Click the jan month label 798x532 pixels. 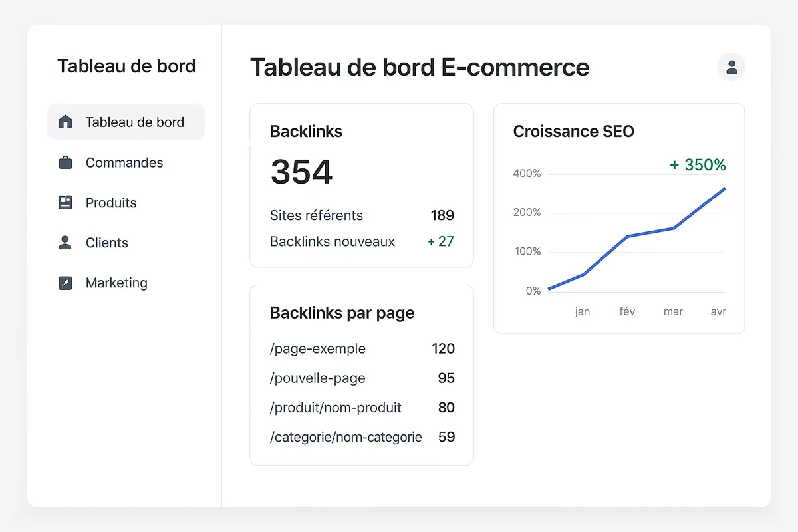(x=583, y=311)
